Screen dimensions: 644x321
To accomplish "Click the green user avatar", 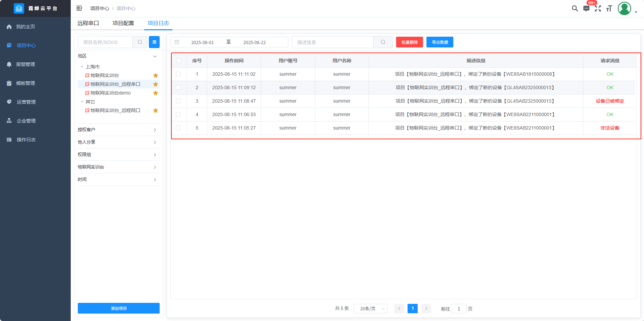I will click(624, 8).
